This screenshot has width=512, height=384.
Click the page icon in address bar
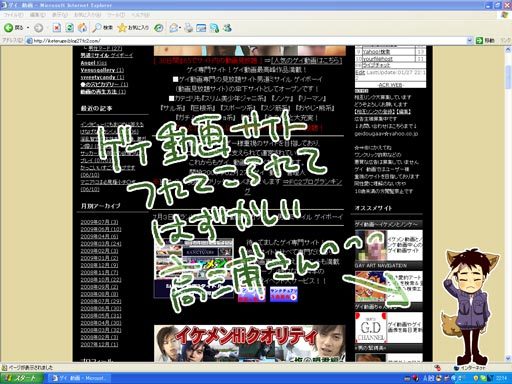(29, 41)
